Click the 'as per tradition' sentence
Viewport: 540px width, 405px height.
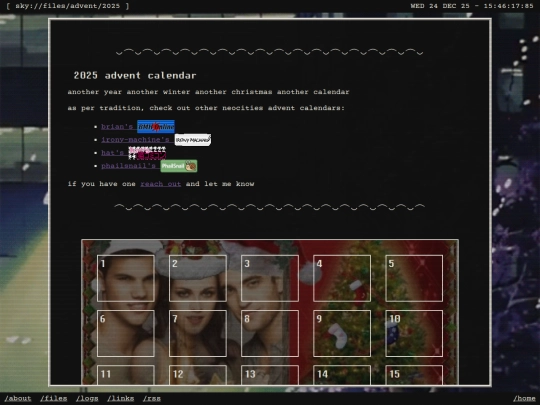(206, 108)
